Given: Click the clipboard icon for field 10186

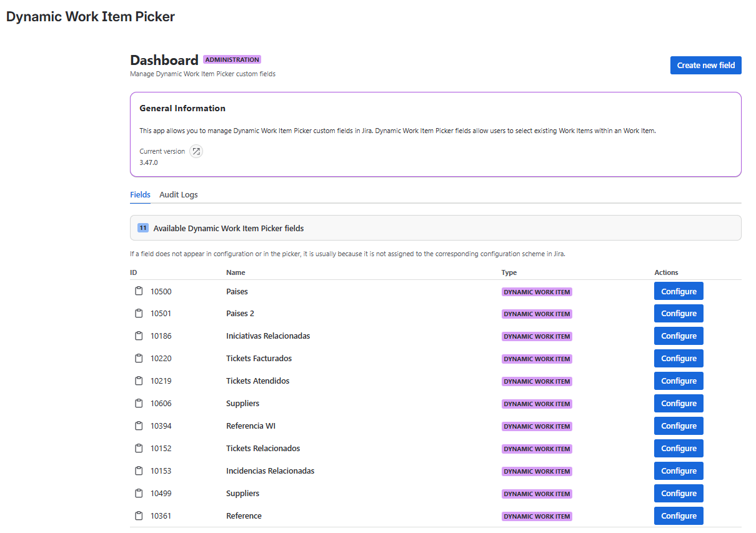Looking at the screenshot, I should (x=139, y=336).
